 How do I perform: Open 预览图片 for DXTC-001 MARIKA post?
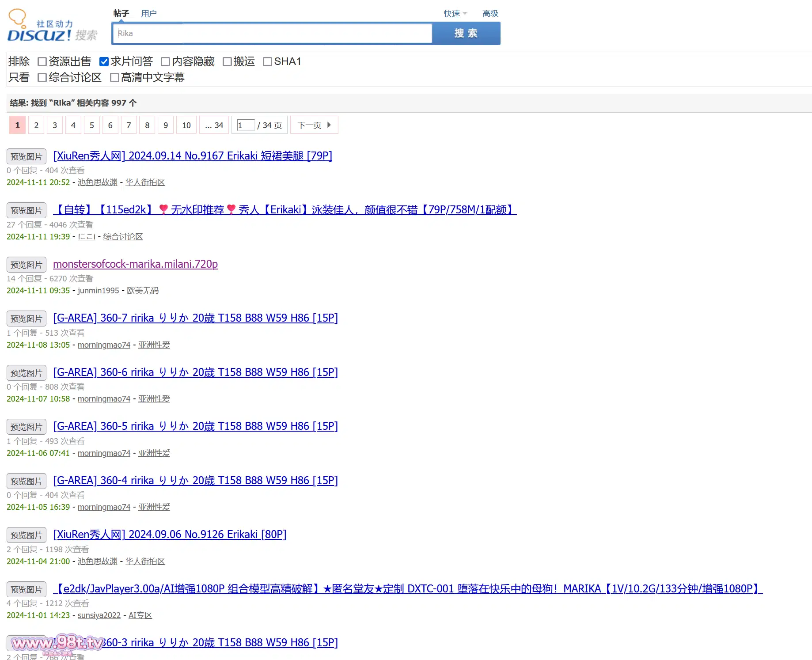pyautogui.click(x=27, y=589)
